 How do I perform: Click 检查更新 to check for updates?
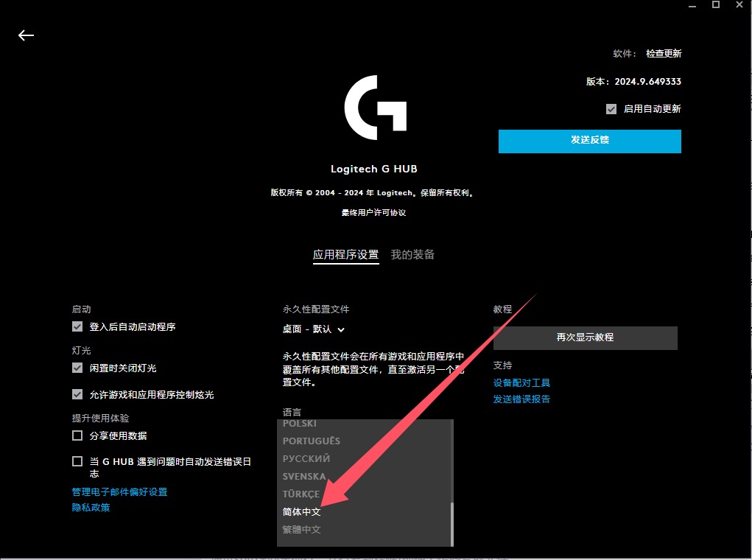coord(664,53)
